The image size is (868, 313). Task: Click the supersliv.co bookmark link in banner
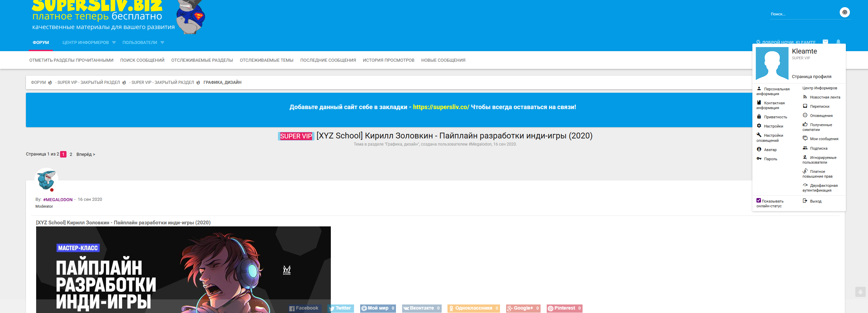point(441,107)
